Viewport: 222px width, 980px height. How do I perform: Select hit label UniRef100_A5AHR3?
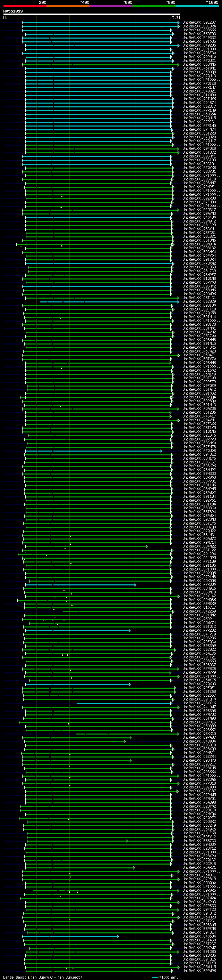click(199, 917)
